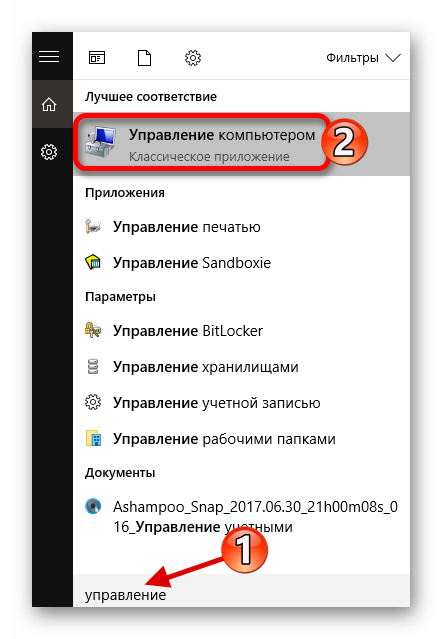Viewport: 442px width, 639px height.
Task: Open Управление печатью app result
Action: click(241, 227)
